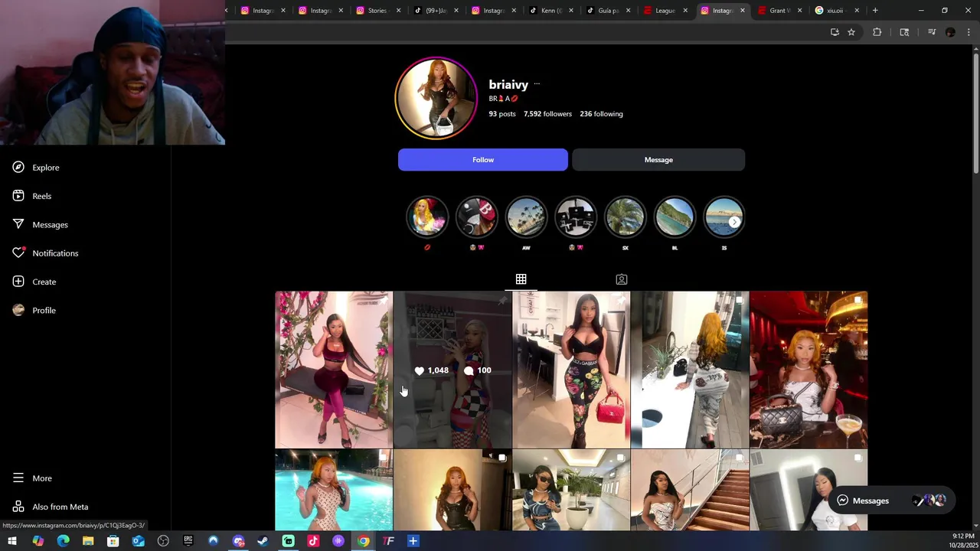Open first post with pink flowers wall
980x551 pixels.
point(334,370)
